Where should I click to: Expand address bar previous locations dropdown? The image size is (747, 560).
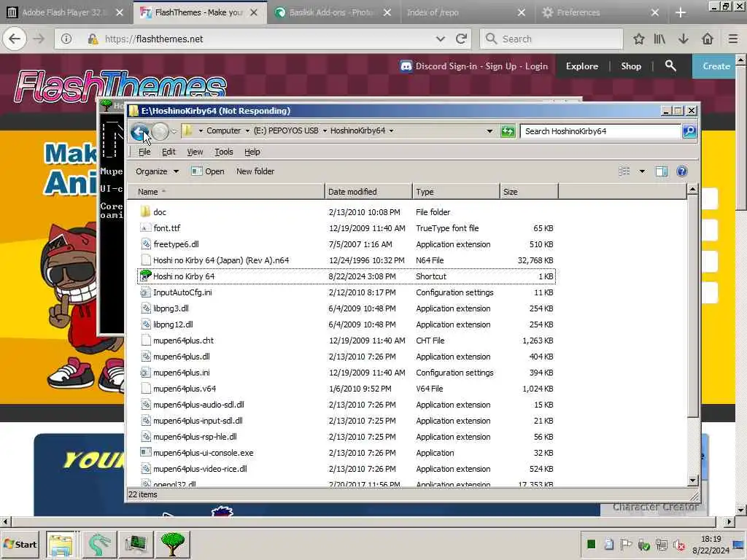[489, 131]
